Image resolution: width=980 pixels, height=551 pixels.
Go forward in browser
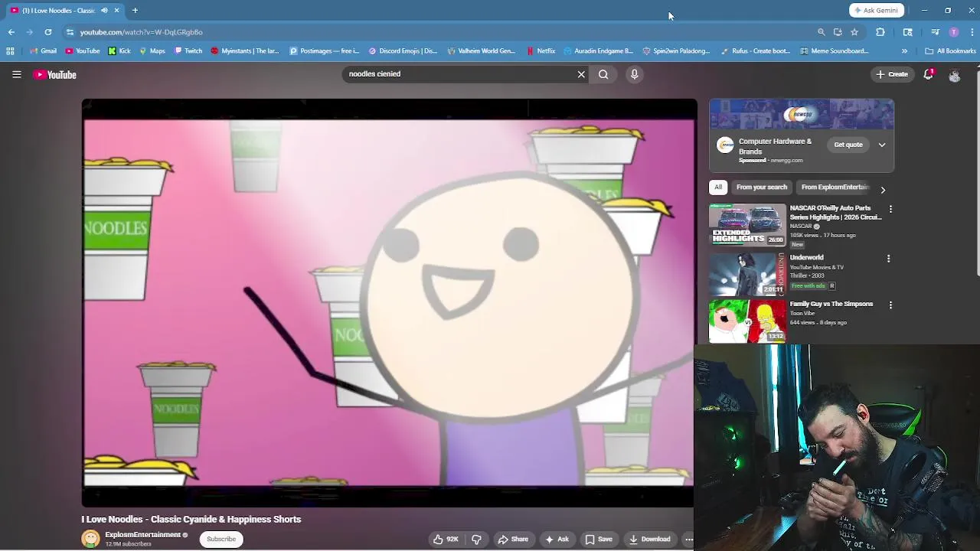[29, 32]
